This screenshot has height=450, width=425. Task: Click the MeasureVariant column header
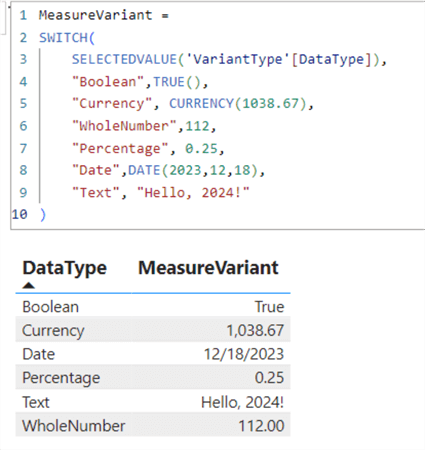point(208,268)
